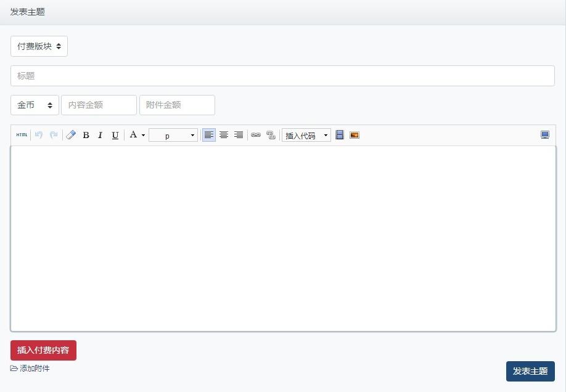The image size is (566, 392).
Task: Click the 插入付费内容 button
Action: (x=43, y=350)
